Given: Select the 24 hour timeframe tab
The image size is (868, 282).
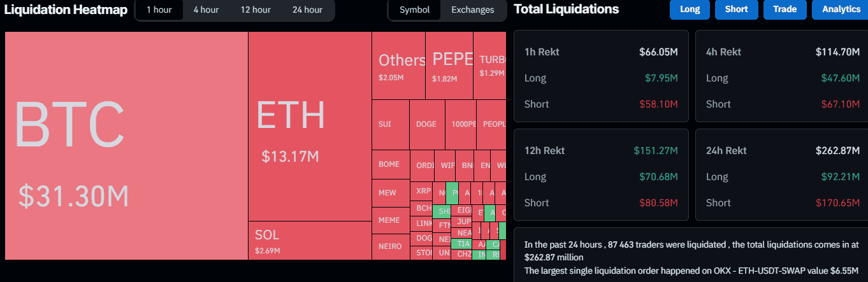Looking at the screenshot, I should pos(307,10).
